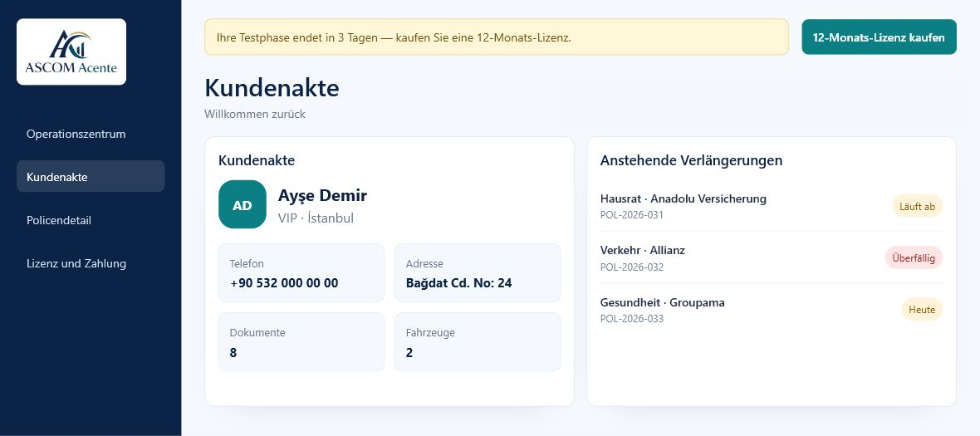Click the AD avatar of Ayşe Demir
980x436 pixels.
tap(243, 204)
